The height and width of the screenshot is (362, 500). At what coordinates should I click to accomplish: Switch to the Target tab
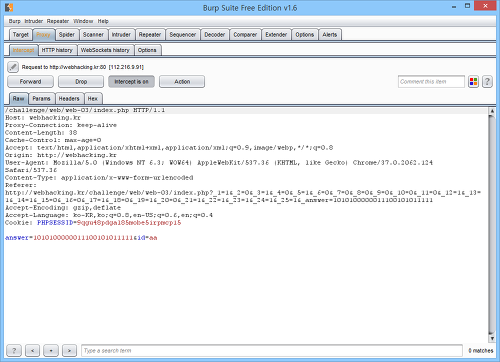click(x=21, y=35)
